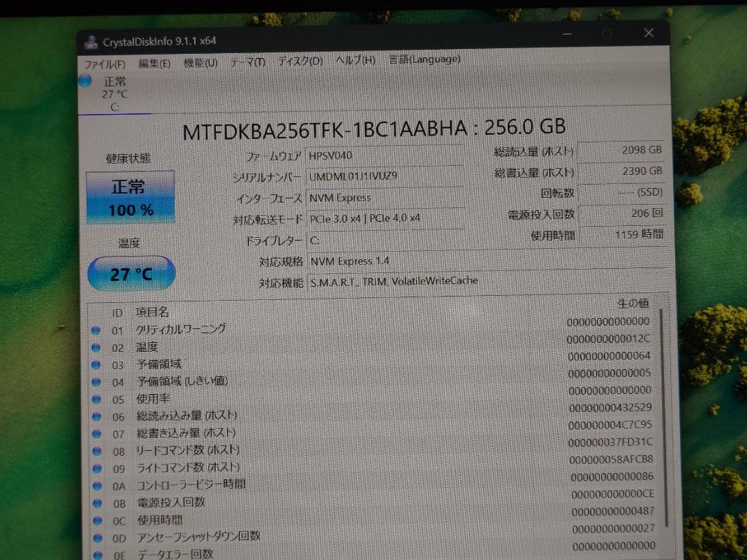Open the テーマ(T) menu
This screenshot has height=560, width=747.
tap(248, 61)
